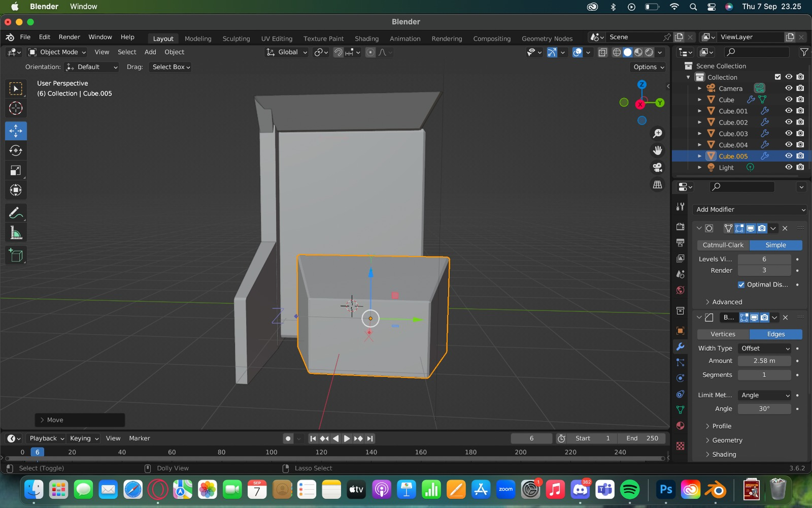Select the Annotate tool
812x508 pixels.
tap(16, 213)
